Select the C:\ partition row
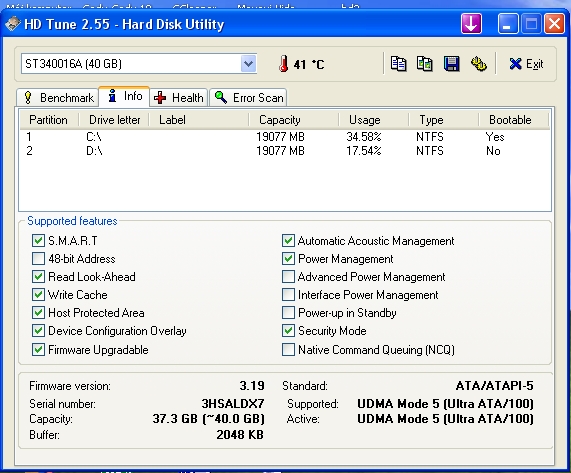This screenshot has height=473, width=571. [284, 137]
